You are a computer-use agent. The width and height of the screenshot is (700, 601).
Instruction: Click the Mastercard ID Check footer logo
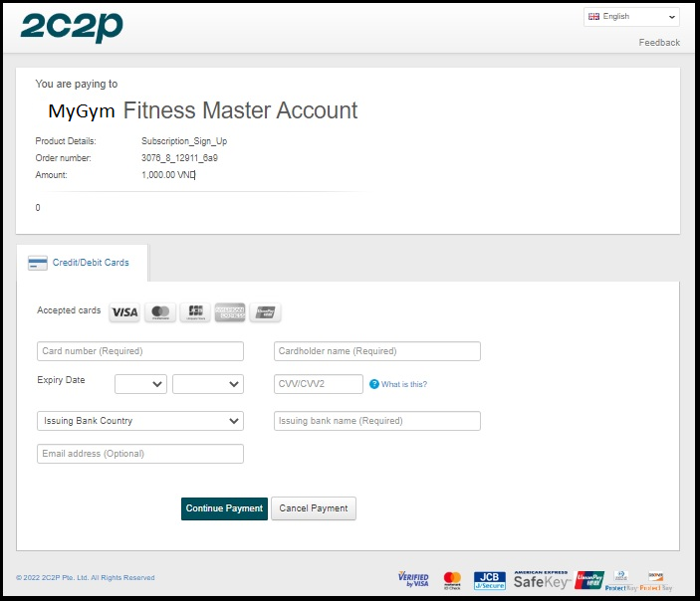tap(452, 580)
